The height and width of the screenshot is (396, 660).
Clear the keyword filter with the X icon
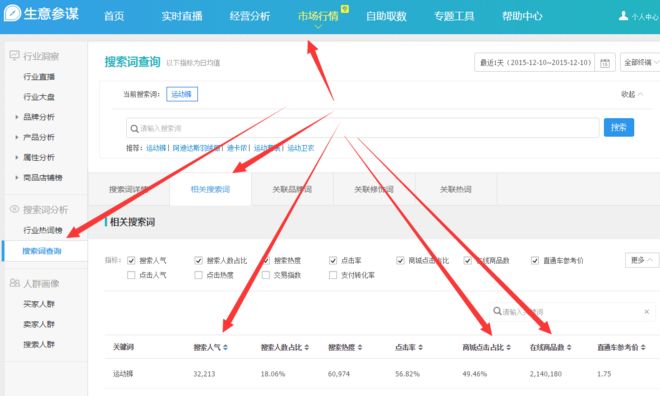pyautogui.click(x=647, y=312)
